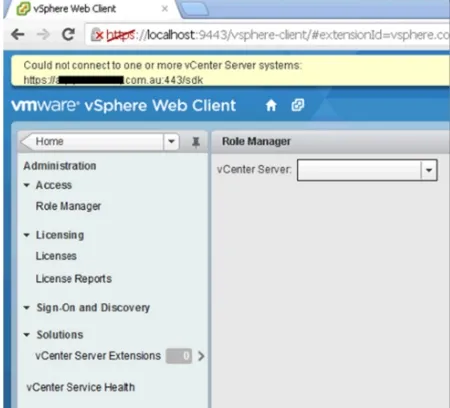The width and height of the screenshot is (450, 408).
Task: Collapse the Licensing section
Action: coord(27,235)
